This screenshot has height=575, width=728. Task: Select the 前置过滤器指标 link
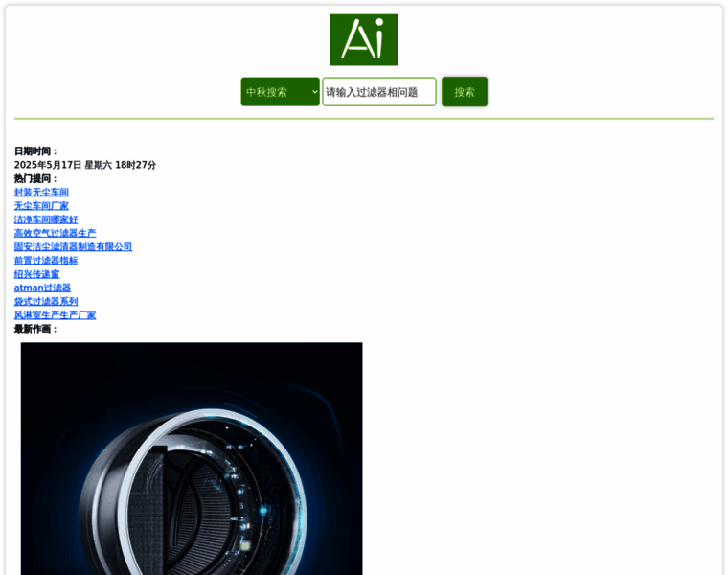coord(46,261)
